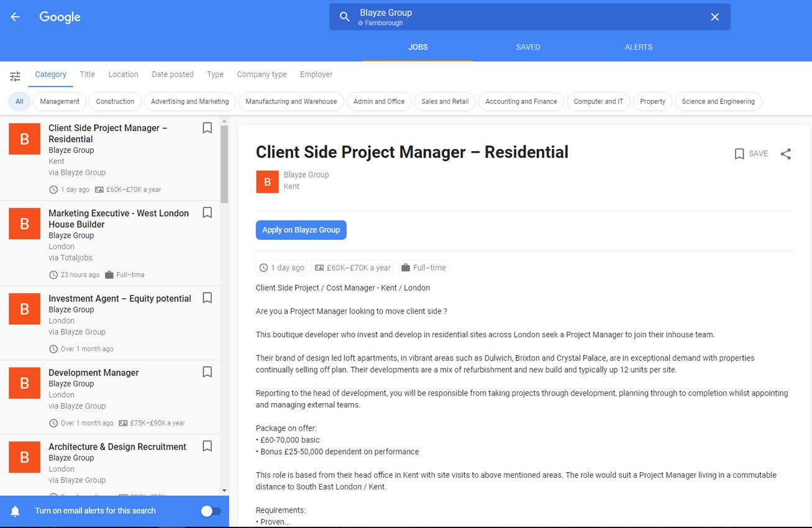Filter by Admin and Office chip
This screenshot has width=812, height=528.
379,102
